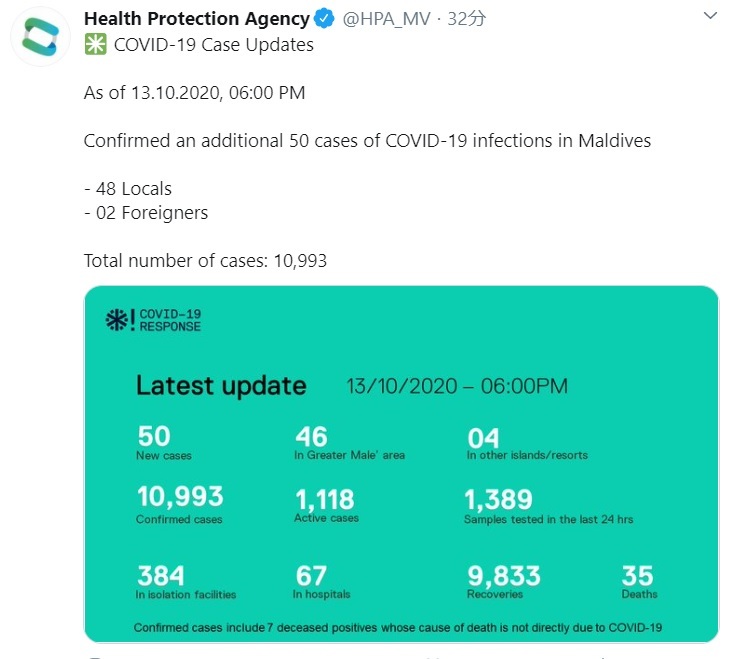734x659 pixels.
Task: Click the blue verified badge icon
Action: coord(324,19)
